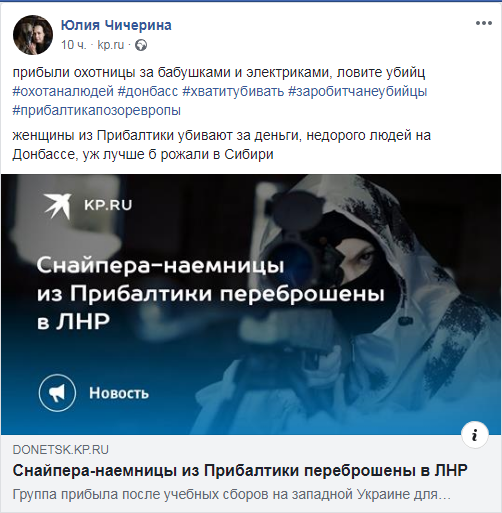Open the three-dot post options menu
Screen dimensions: 502x513
coord(484,23)
